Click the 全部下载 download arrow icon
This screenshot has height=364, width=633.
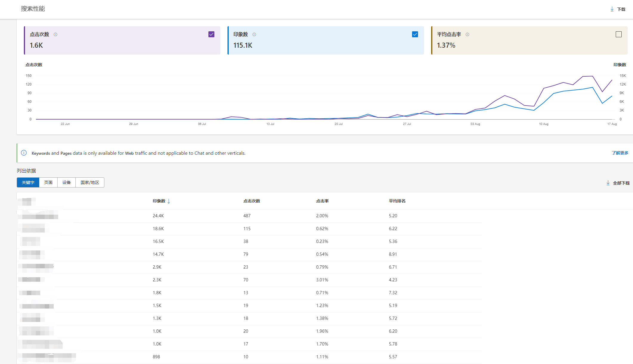608,183
